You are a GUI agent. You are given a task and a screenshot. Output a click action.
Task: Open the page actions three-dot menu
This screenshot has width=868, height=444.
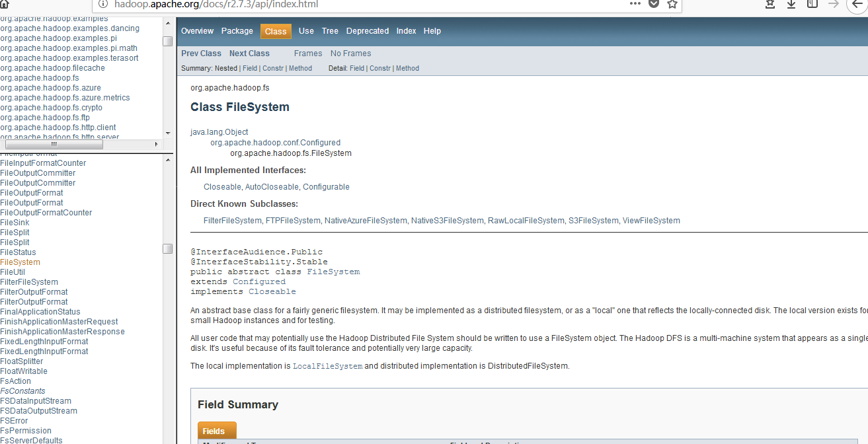pos(635,3)
